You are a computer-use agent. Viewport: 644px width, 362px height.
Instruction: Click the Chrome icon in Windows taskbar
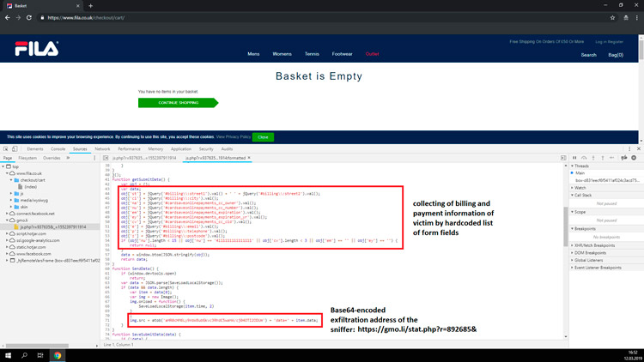tap(58, 355)
